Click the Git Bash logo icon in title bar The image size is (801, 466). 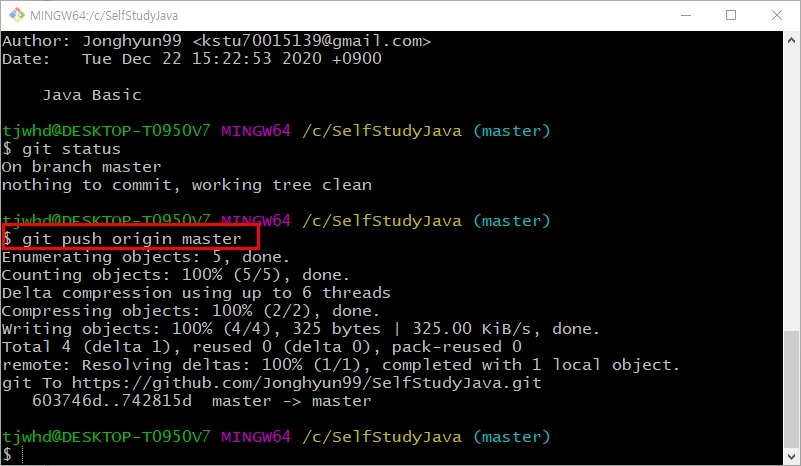(x=17, y=15)
